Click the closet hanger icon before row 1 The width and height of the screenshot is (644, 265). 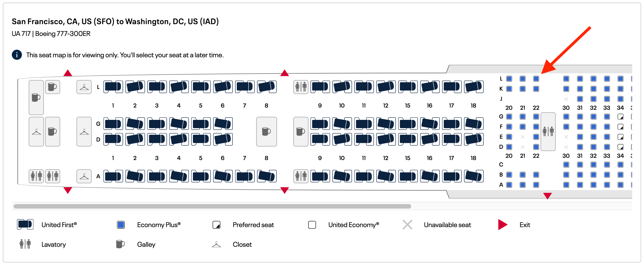(x=84, y=86)
